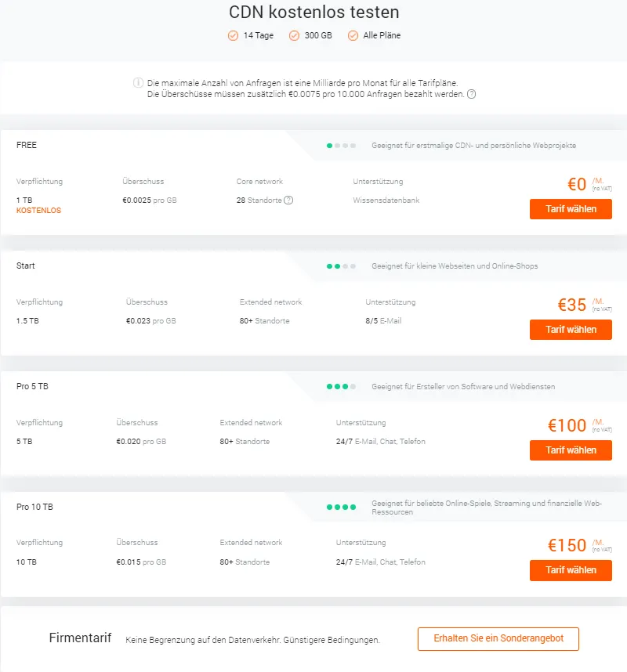627x672 pixels.
Task: Choose the FREE plan with Tarif wählen
Action: coord(571,209)
